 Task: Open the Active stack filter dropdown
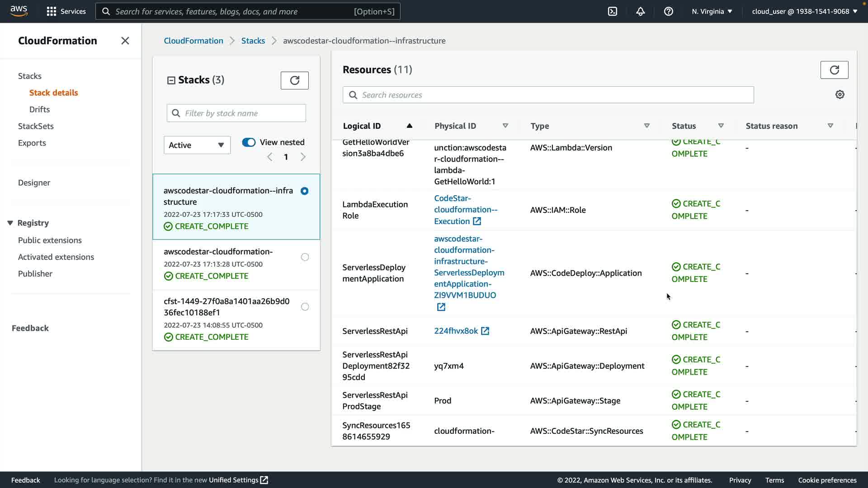coord(197,145)
